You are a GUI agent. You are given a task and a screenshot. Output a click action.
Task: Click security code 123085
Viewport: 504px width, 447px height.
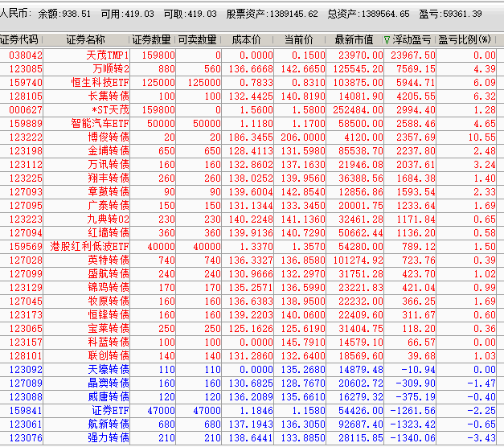26,69
